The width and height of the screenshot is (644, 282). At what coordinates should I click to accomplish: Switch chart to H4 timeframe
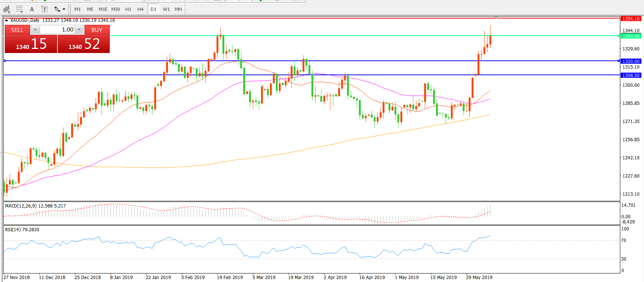point(141,9)
